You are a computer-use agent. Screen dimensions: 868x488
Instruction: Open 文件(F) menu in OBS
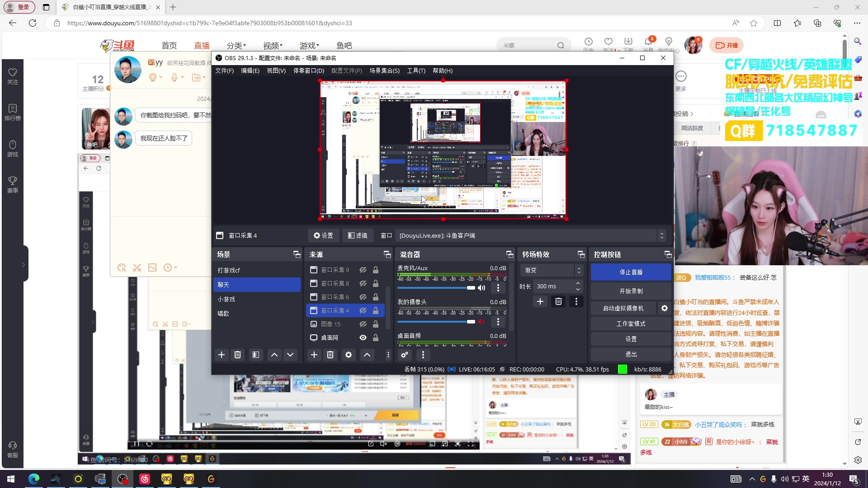[x=224, y=70]
